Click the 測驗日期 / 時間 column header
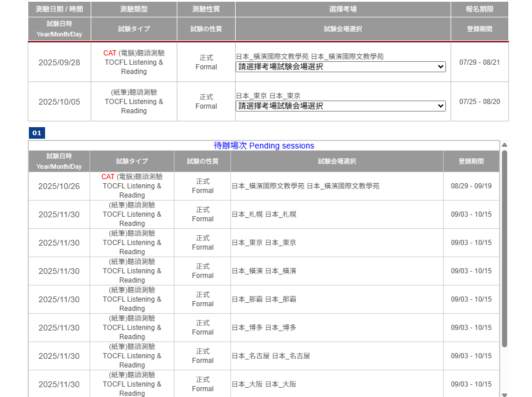This screenshot has height=397, width=532. click(x=59, y=9)
